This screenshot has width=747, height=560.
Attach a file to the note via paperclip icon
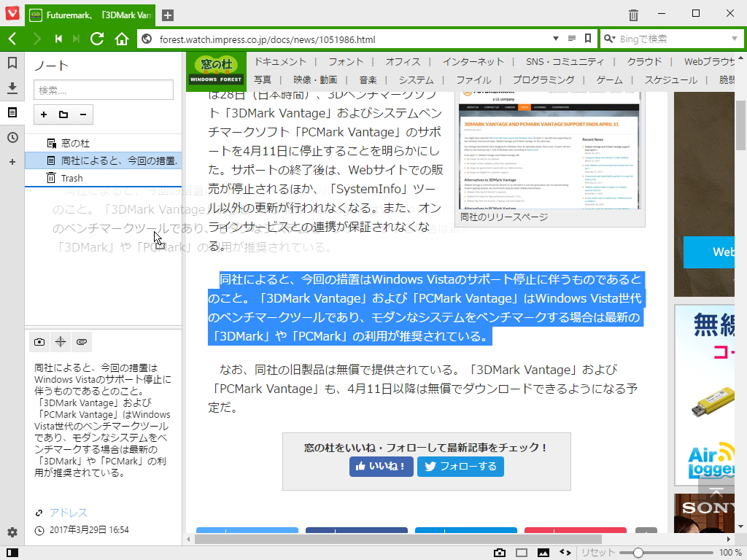(x=81, y=341)
